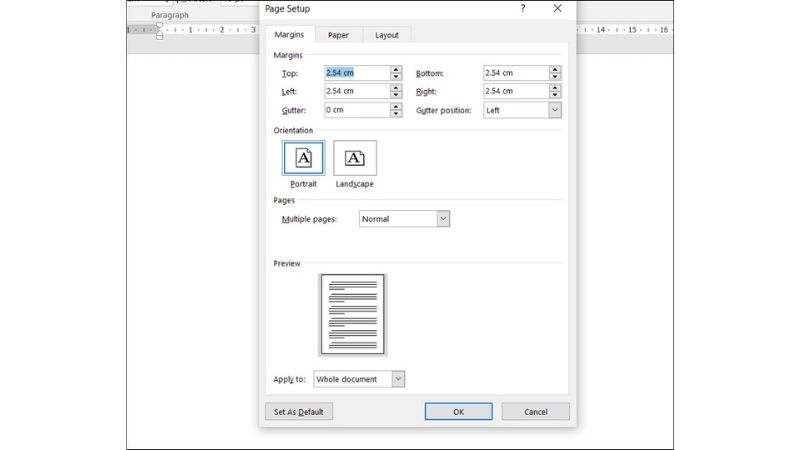The height and width of the screenshot is (450, 800).
Task: Decrease Right margin with down arrow
Action: coord(555,95)
